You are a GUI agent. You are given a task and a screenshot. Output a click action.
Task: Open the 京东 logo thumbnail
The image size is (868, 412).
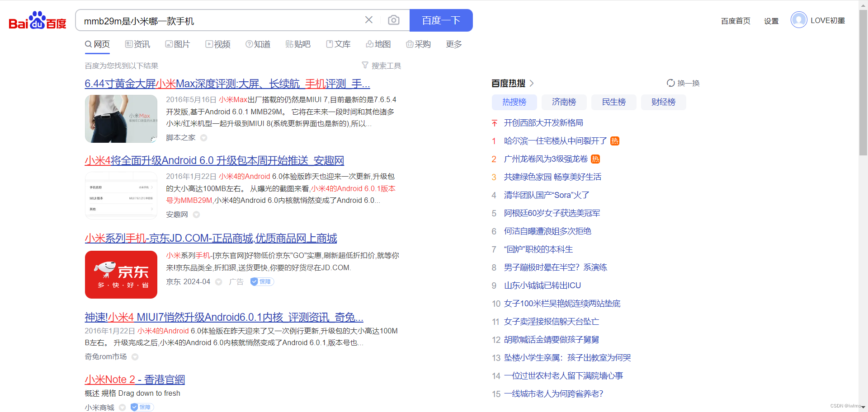(x=121, y=275)
